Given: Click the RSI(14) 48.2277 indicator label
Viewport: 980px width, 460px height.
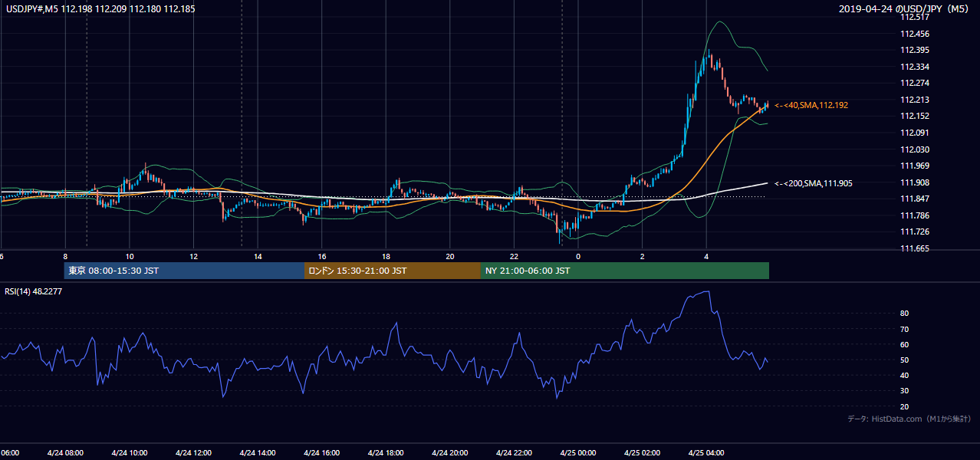Looking at the screenshot, I should click(x=33, y=291).
